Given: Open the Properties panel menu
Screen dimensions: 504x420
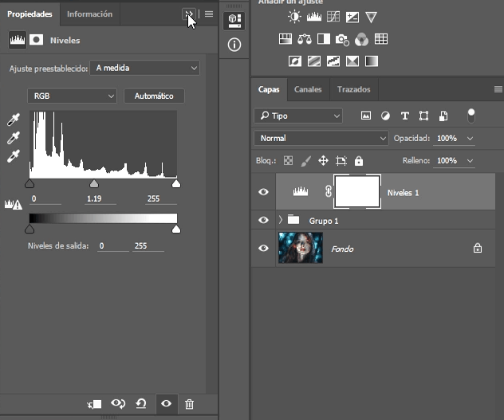Looking at the screenshot, I should (x=209, y=14).
